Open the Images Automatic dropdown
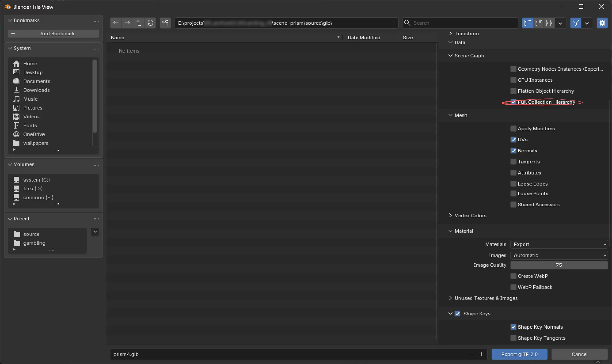The height and width of the screenshot is (364, 612). point(559,255)
